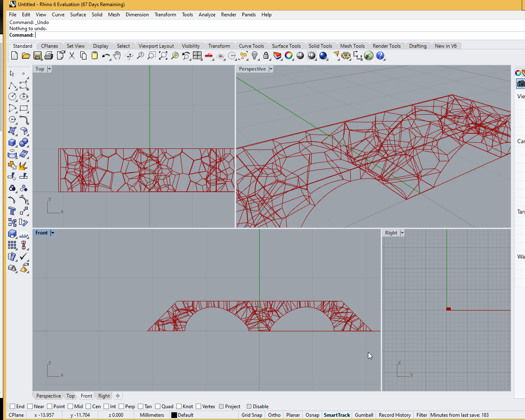Open Rhino Help question mark icon
525x420 pixels.
[x=380, y=56]
